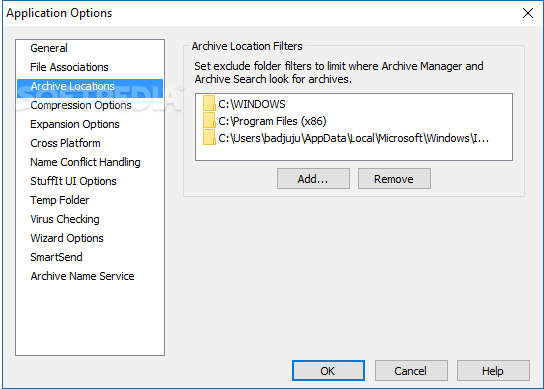Click Cancel to discard changes

click(411, 371)
